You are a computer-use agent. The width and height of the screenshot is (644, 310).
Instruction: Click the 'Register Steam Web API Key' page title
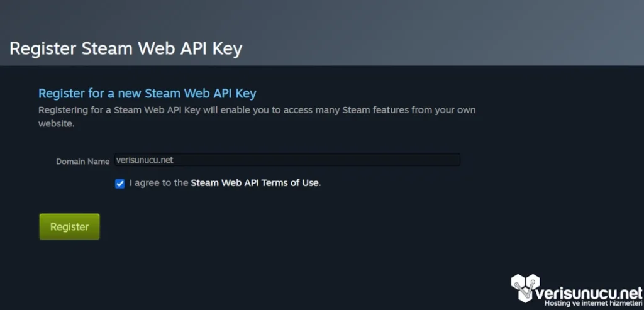pyautogui.click(x=126, y=48)
